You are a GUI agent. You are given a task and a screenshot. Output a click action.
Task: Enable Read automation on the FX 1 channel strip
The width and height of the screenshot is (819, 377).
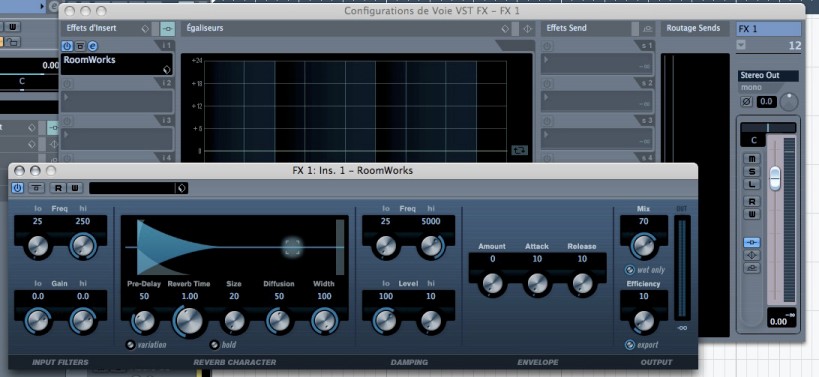click(753, 202)
